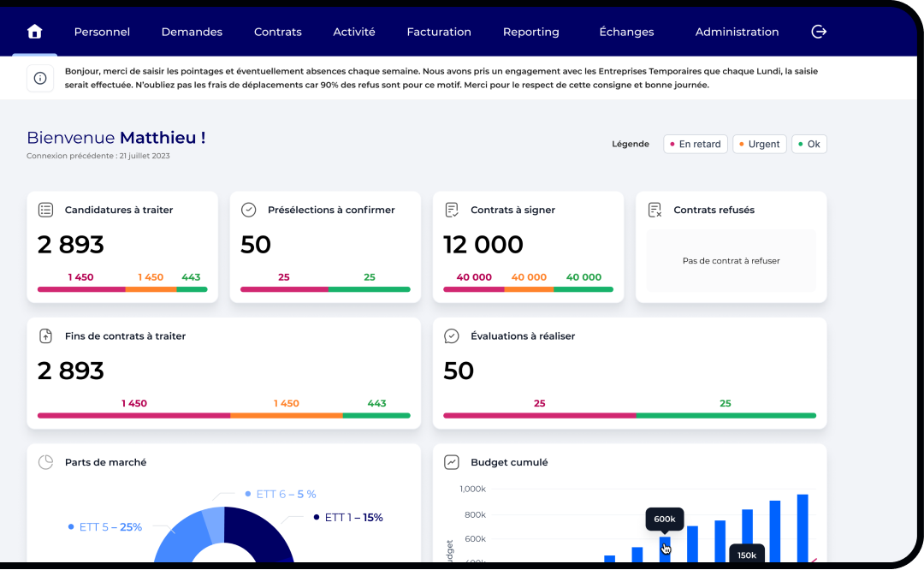This screenshot has height=570, width=924.
Task: Toggle the En retard legend filter
Action: click(x=696, y=145)
